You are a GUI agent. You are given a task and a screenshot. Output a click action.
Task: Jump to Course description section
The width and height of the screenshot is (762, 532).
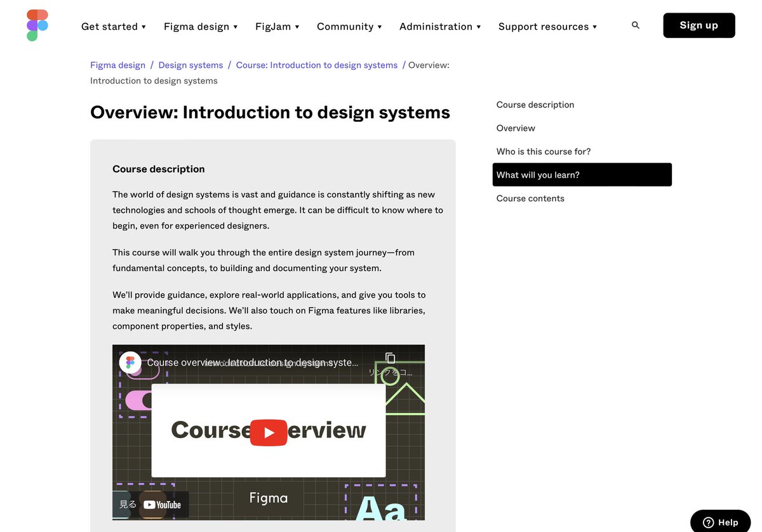tap(535, 105)
